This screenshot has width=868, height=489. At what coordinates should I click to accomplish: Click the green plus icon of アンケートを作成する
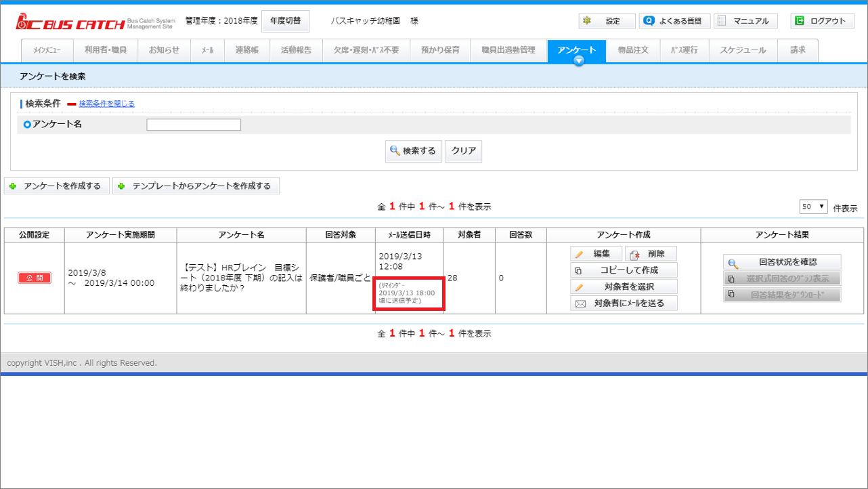point(13,186)
